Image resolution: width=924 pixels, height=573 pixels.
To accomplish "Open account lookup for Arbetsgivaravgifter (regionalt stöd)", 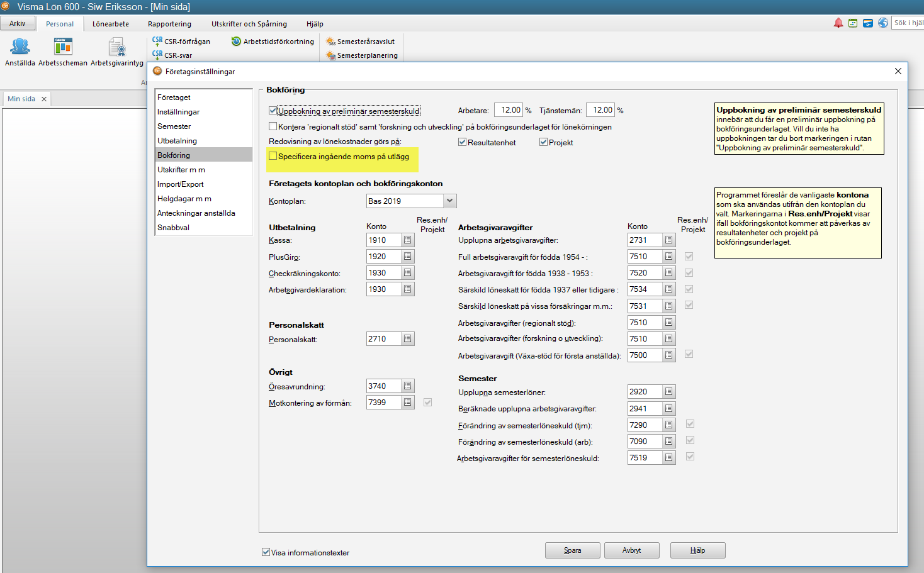I will [x=669, y=323].
